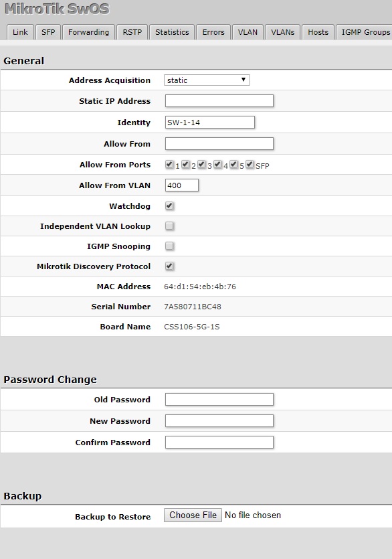The height and width of the screenshot is (559, 392).
Task: Disable Mikrotik Discovery Protocol
Action: 167,266
